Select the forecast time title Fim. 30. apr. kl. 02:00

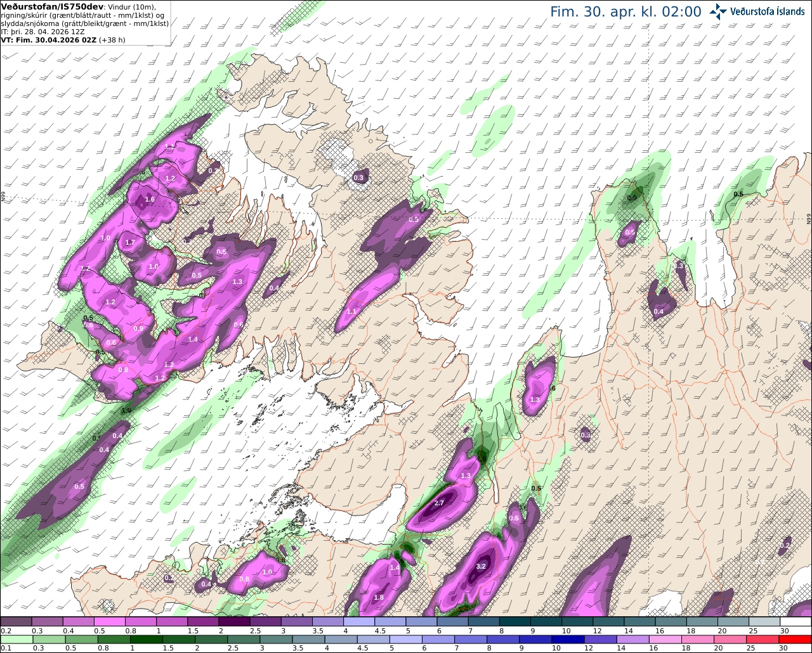point(625,11)
